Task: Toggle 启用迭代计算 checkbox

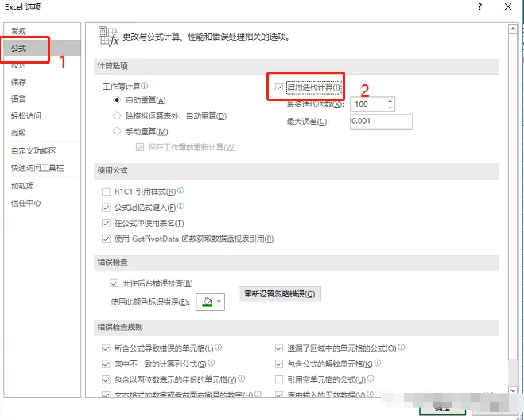Action: (279, 87)
